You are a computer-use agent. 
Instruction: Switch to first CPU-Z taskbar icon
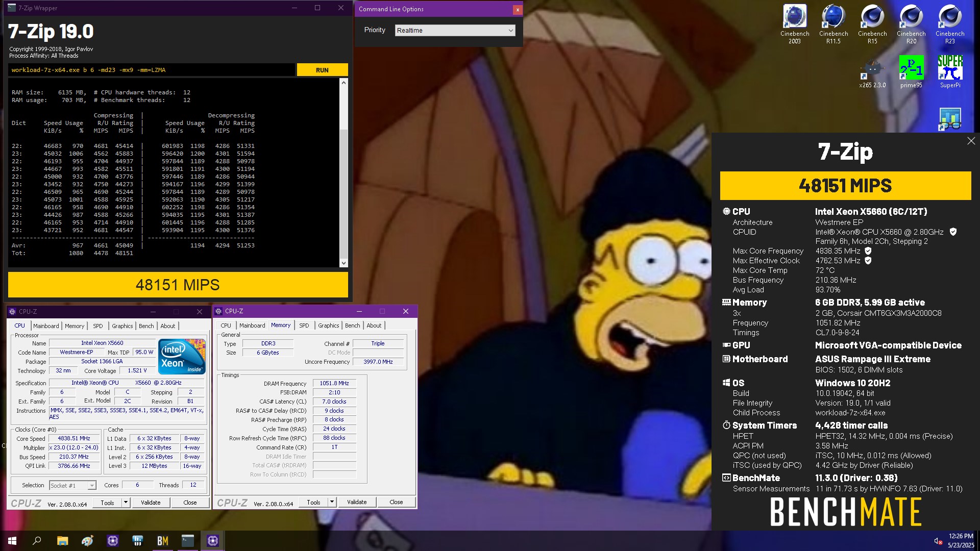tap(112, 541)
